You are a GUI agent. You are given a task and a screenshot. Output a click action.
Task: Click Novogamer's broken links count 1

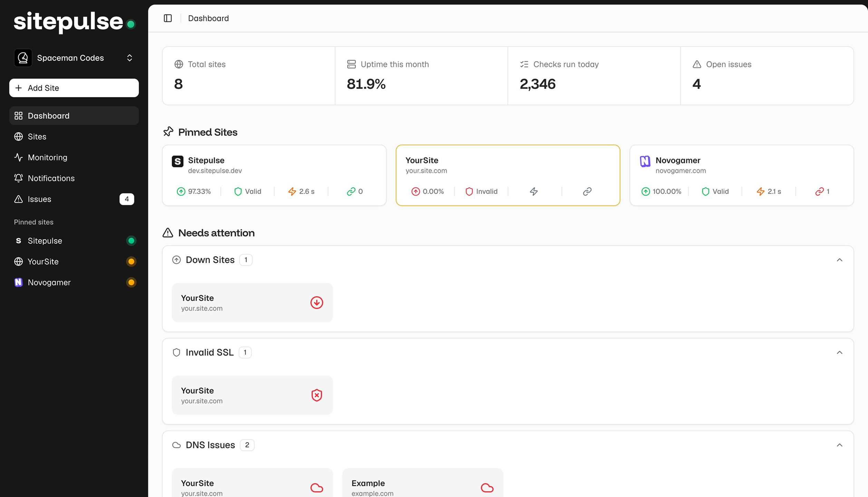(x=822, y=192)
